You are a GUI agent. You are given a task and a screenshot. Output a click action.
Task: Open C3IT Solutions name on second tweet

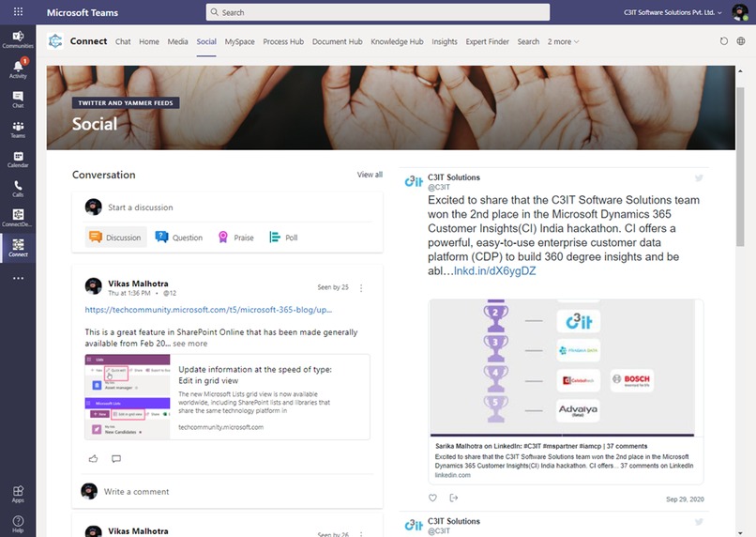(x=454, y=522)
